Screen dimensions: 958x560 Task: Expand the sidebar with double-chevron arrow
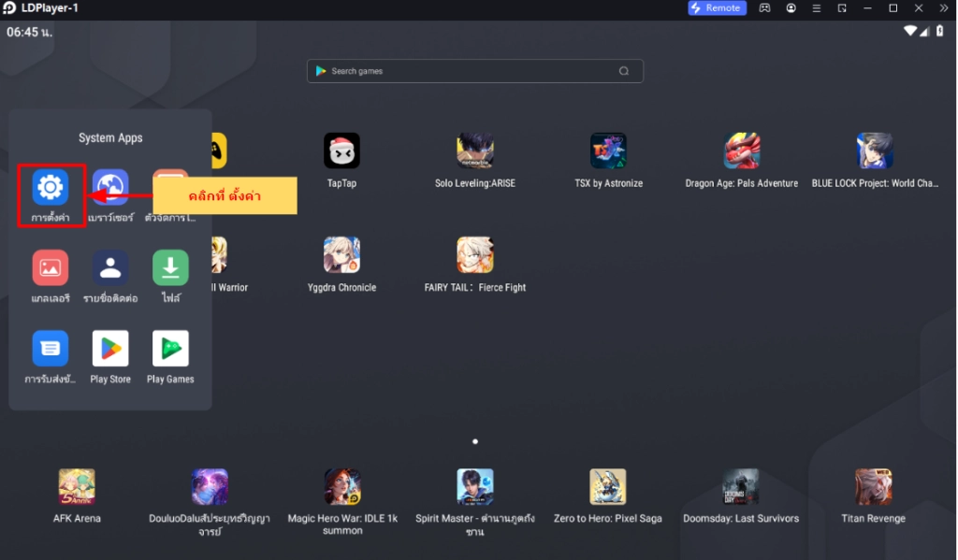coord(945,8)
